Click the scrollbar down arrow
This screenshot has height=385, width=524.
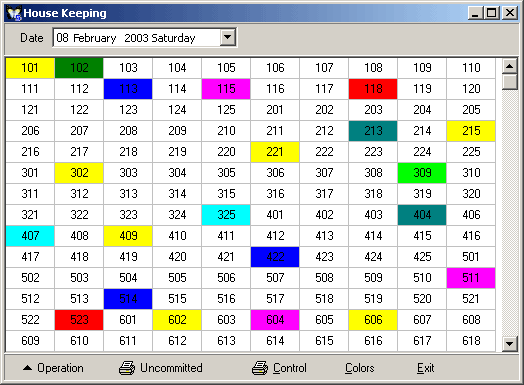(510, 344)
